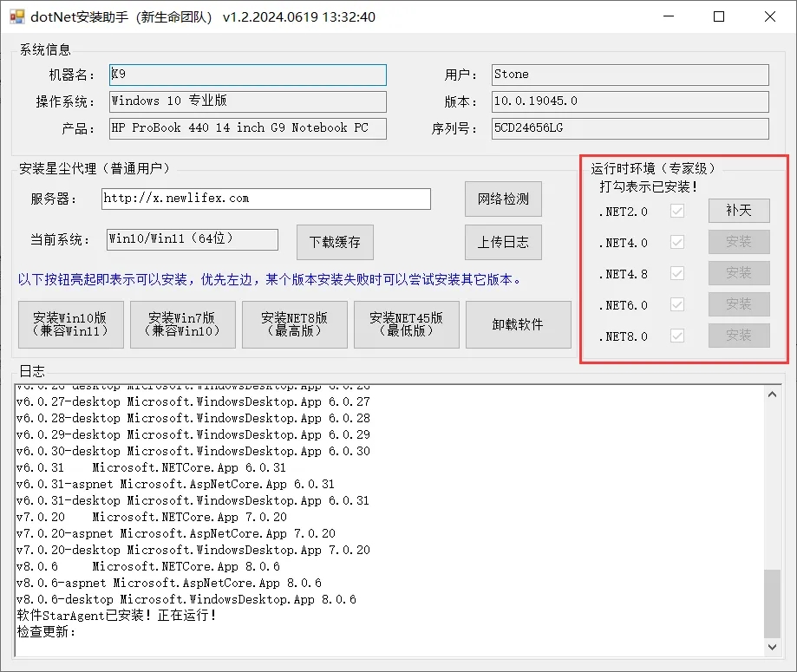This screenshot has width=797, height=672.
Task: Click the 用户 field showing Stone
Action: coord(630,75)
